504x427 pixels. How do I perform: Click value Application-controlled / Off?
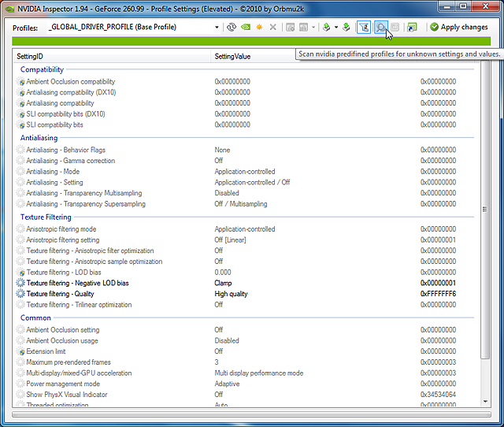point(252,182)
